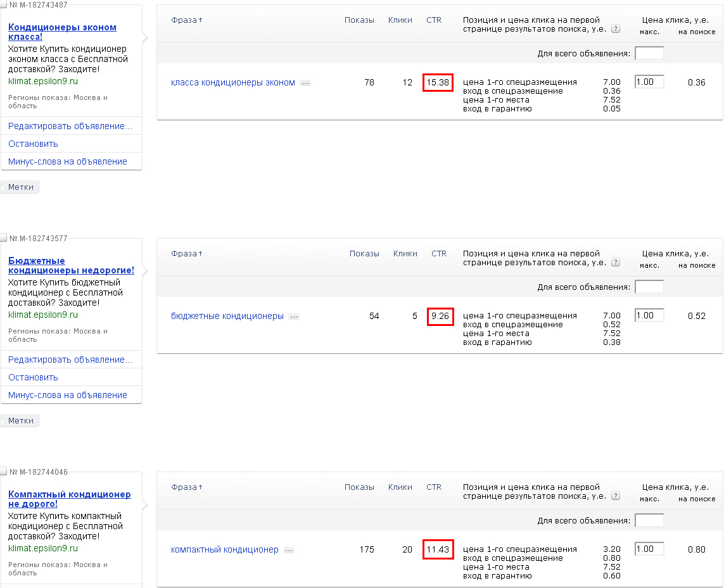Check the checkbox for ad № M-182743577

tap(4, 239)
